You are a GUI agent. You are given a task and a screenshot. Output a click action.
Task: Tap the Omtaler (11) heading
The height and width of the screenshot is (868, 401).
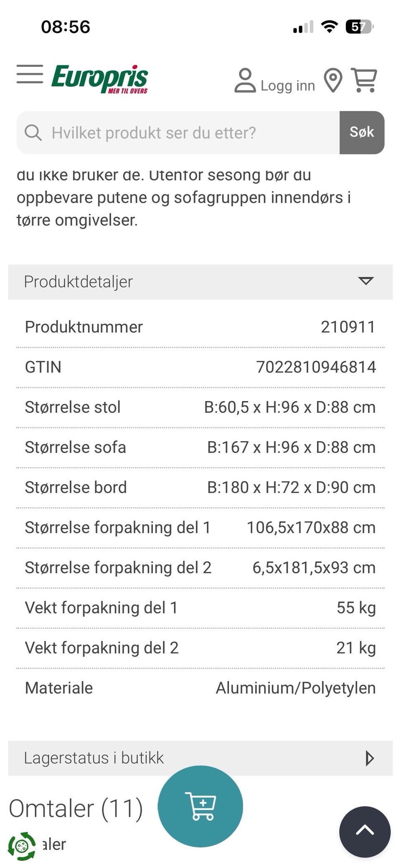76,808
